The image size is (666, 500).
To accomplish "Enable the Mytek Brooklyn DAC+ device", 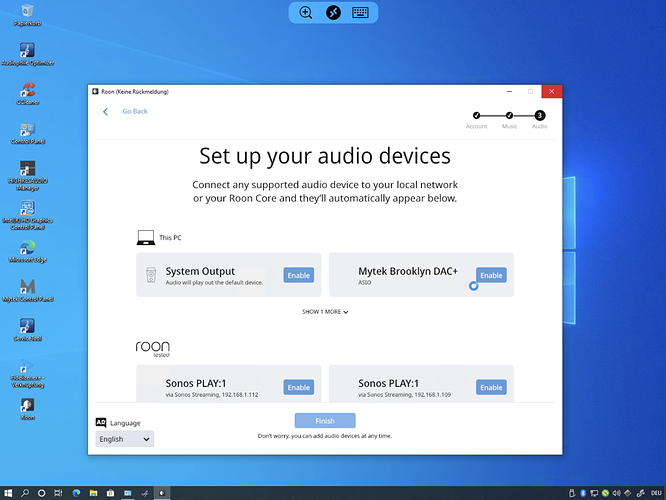I will pos(491,275).
